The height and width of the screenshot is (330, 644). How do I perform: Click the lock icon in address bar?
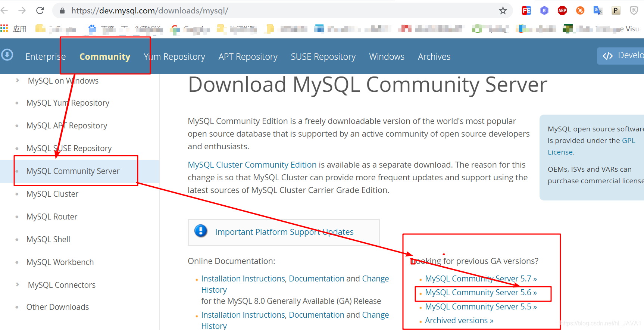pyautogui.click(x=62, y=11)
